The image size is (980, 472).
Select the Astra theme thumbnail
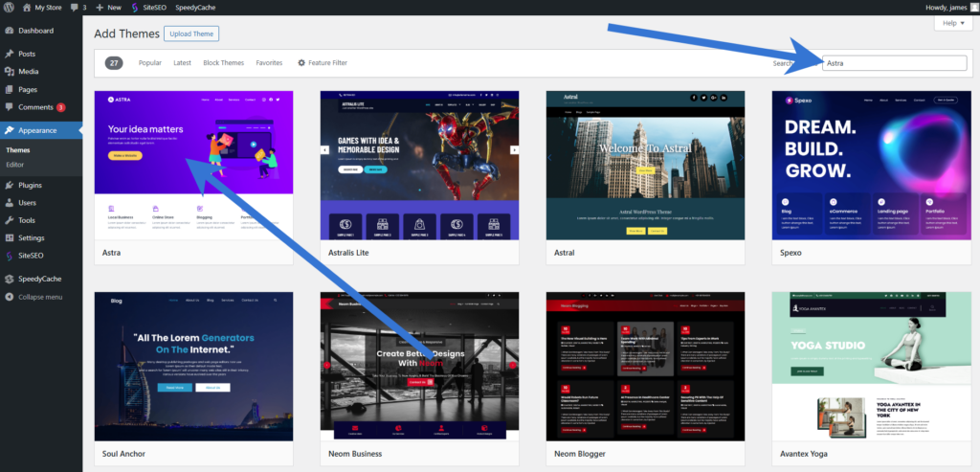tap(193, 165)
